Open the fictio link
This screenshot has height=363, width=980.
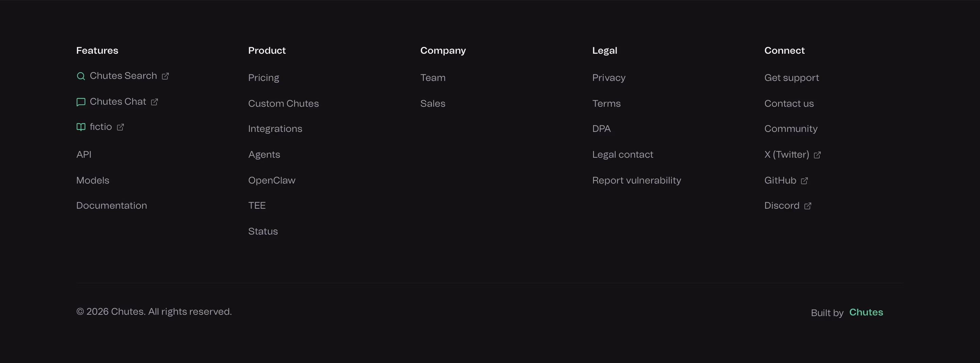(x=101, y=127)
